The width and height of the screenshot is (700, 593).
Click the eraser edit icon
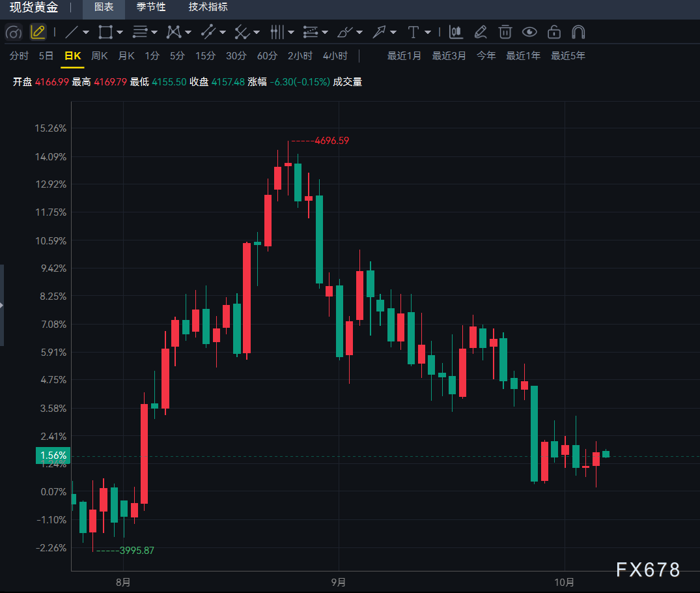[x=481, y=32]
